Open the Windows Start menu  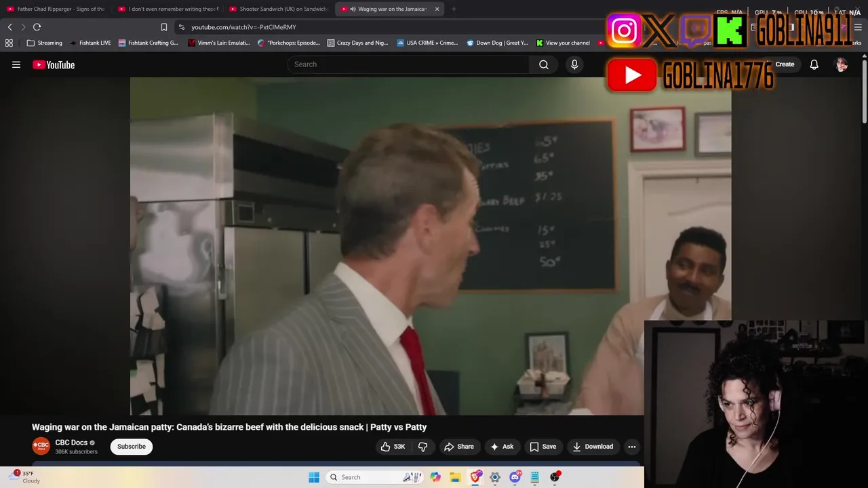click(x=314, y=477)
